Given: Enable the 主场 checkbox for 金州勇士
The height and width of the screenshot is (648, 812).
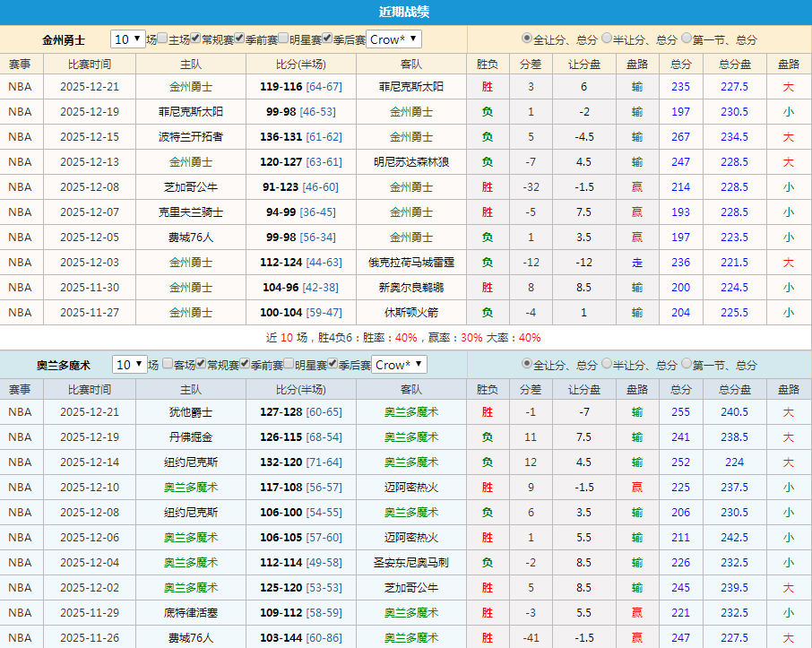Looking at the screenshot, I should (x=163, y=39).
